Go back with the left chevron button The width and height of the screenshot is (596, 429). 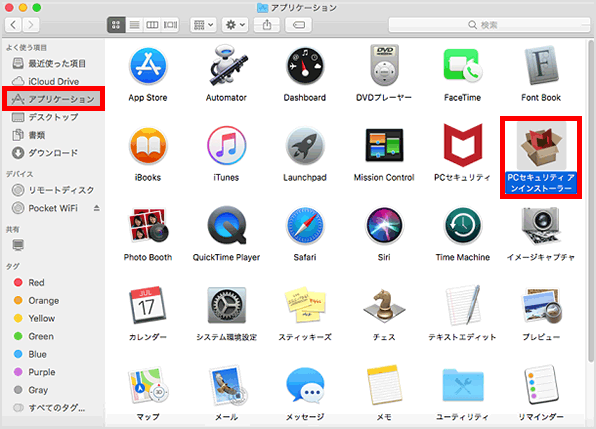click(x=13, y=25)
